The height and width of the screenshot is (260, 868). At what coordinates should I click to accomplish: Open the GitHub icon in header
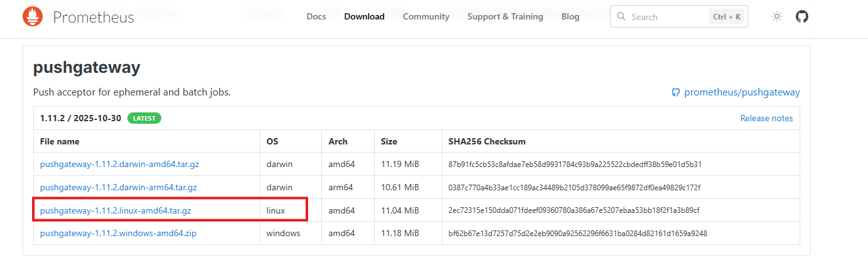pos(802,17)
